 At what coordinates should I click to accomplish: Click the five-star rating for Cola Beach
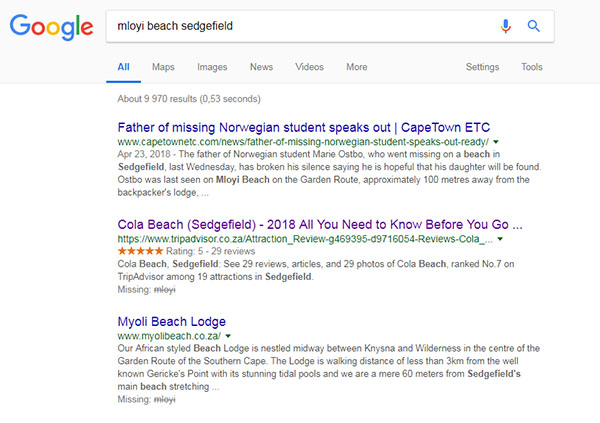click(143, 253)
